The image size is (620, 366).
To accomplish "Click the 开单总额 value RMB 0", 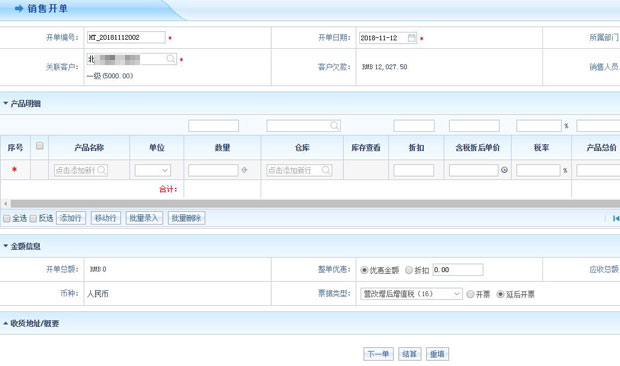I will (98, 269).
